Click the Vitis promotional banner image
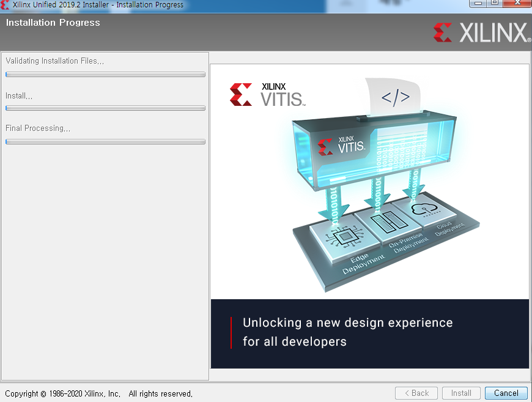 coord(370,216)
